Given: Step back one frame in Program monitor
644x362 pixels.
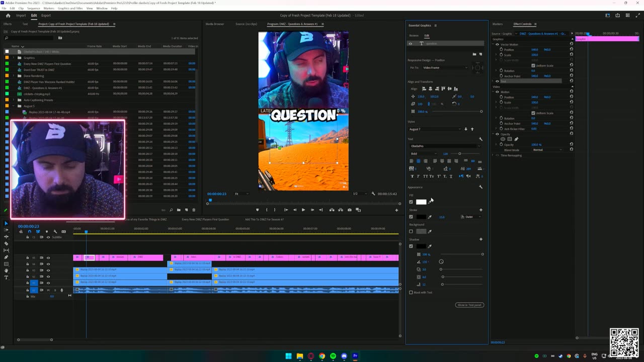Looking at the screenshot, I should pyautogui.click(x=295, y=210).
